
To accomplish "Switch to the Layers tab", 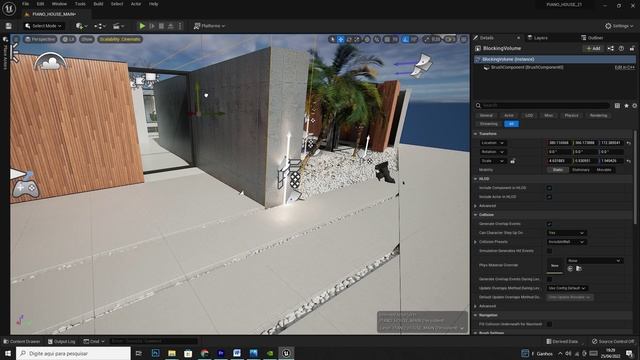I will (538, 38).
